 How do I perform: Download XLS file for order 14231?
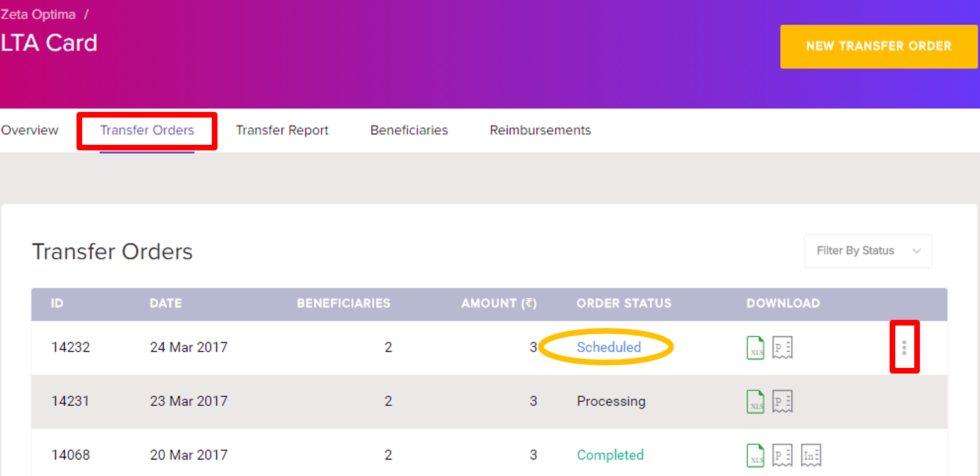(x=756, y=401)
